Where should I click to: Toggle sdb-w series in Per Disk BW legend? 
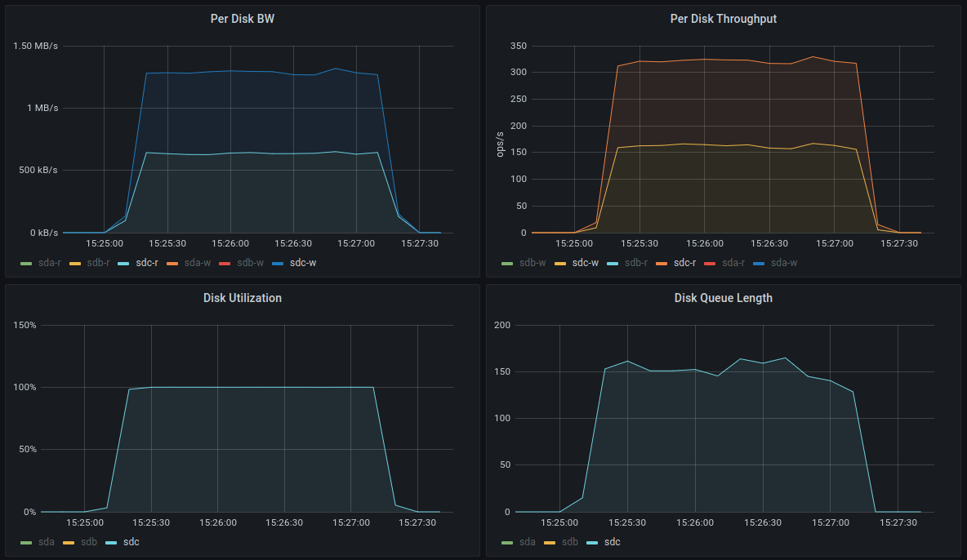251,263
